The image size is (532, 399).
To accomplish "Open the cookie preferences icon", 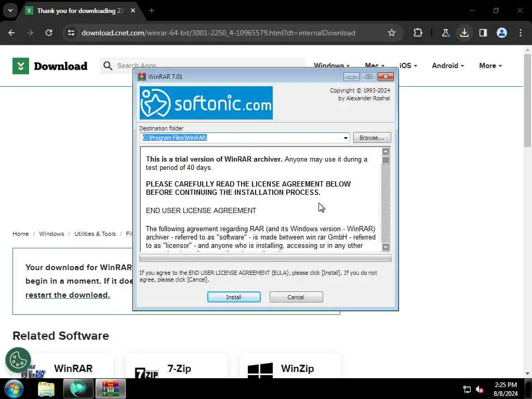I will point(18,360).
